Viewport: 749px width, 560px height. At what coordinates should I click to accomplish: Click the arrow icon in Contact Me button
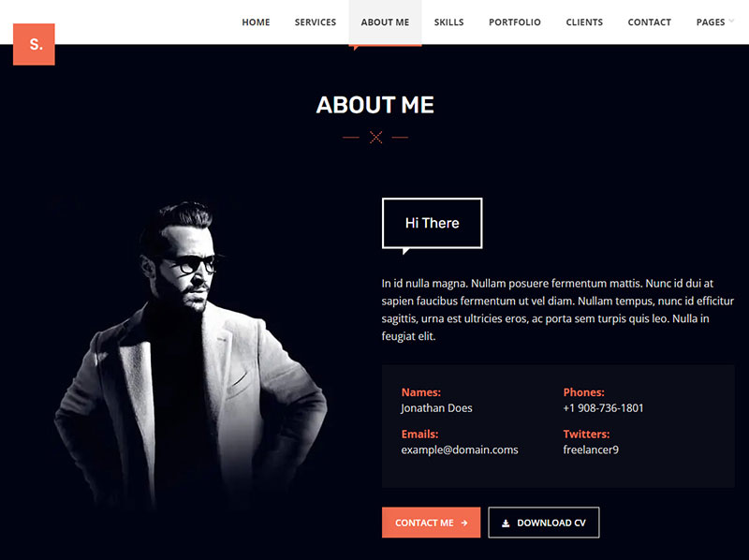tap(464, 523)
